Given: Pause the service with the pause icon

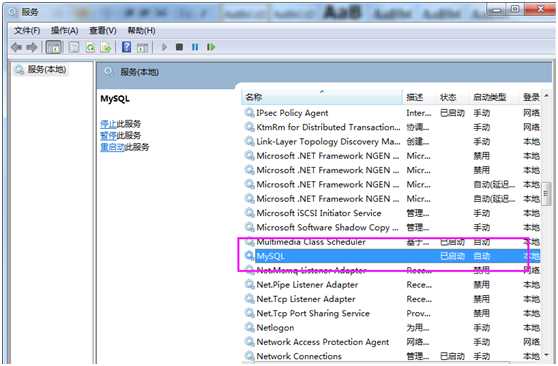Looking at the screenshot, I should pyautogui.click(x=195, y=47).
